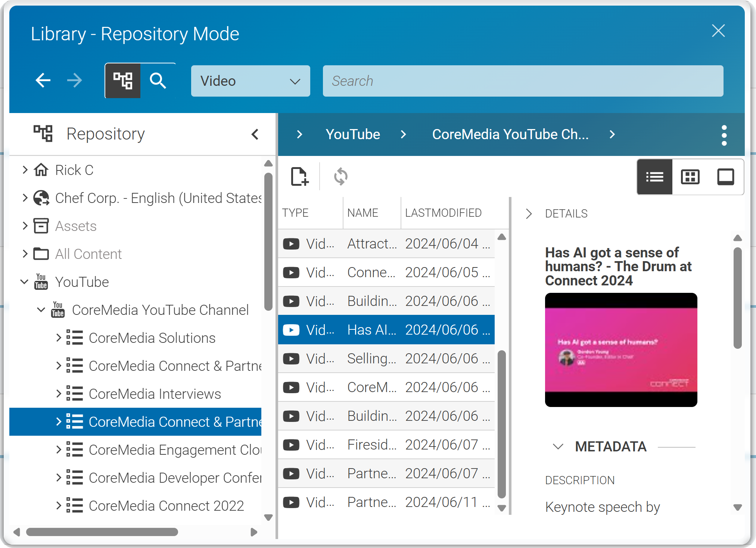The height and width of the screenshot is (548, 756).
Task: Click the create new content icon
Action: tap(299, 176)
